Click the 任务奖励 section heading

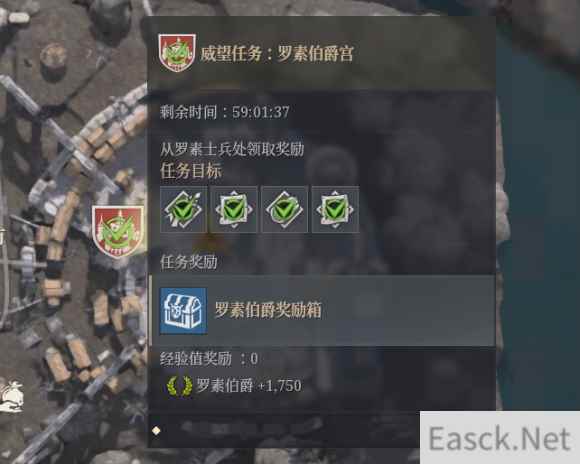(x=189, y=262)
